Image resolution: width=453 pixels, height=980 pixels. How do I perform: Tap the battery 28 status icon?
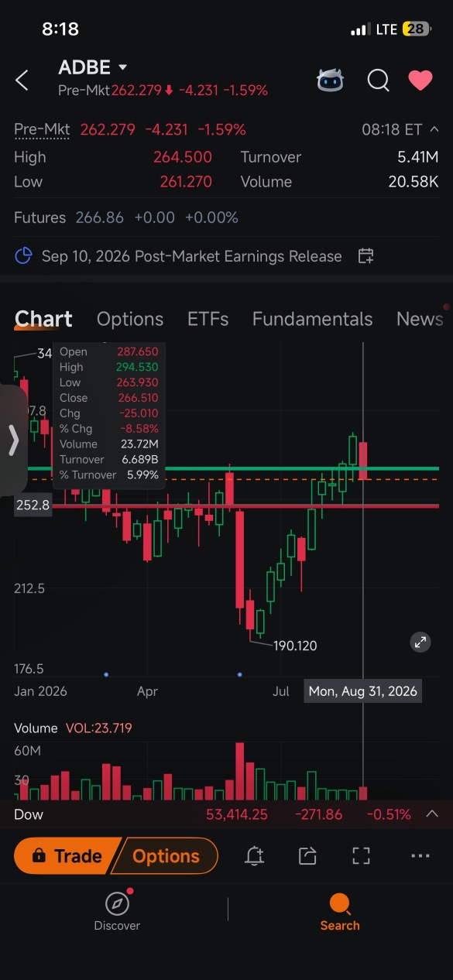pyautogui.click(x=417, y=29)
